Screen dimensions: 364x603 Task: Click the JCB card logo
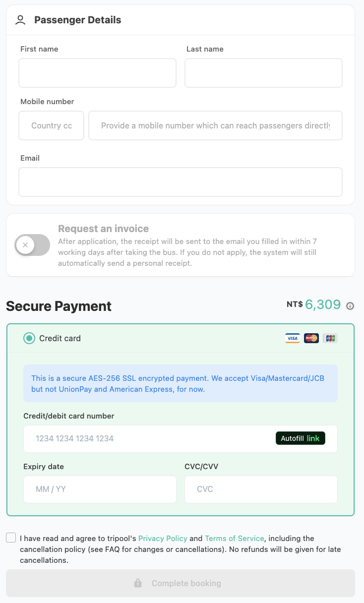(330, 338)
